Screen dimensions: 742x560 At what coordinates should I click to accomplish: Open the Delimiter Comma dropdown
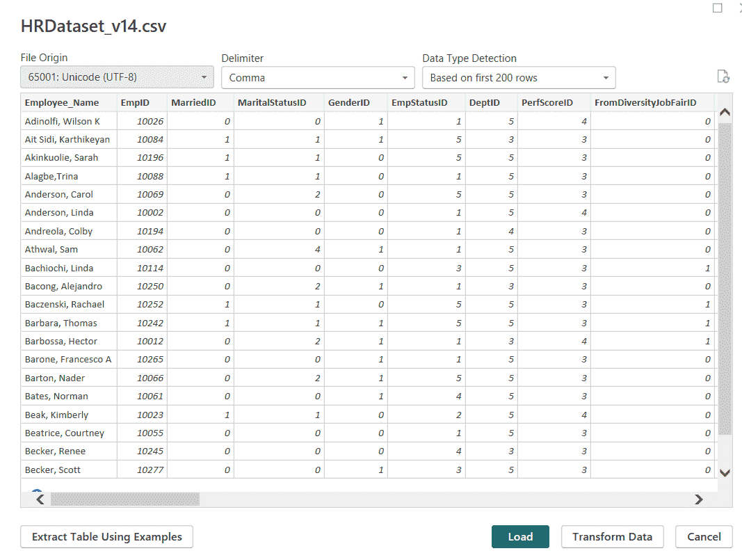pyautogui.click(x=318, y=78)
